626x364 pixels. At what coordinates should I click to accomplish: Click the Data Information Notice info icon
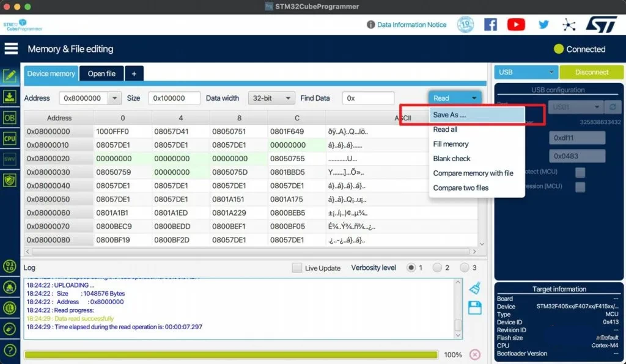(x=370, y=24)
